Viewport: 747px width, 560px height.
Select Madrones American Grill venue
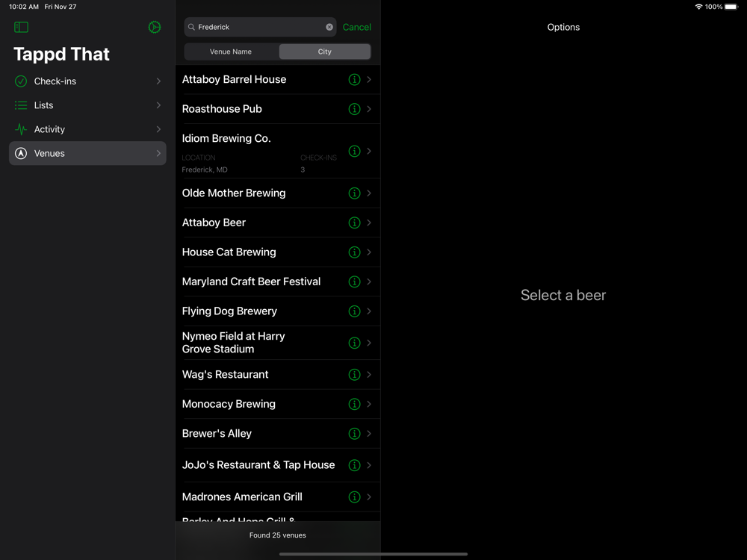278,497
